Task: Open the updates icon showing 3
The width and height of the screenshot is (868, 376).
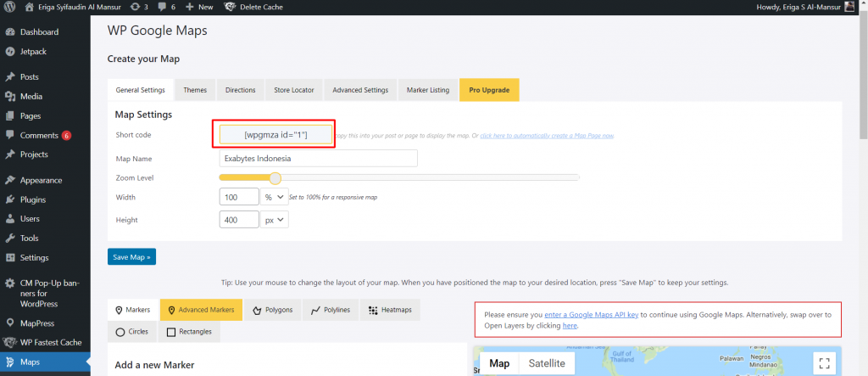Action: (135, 7)
